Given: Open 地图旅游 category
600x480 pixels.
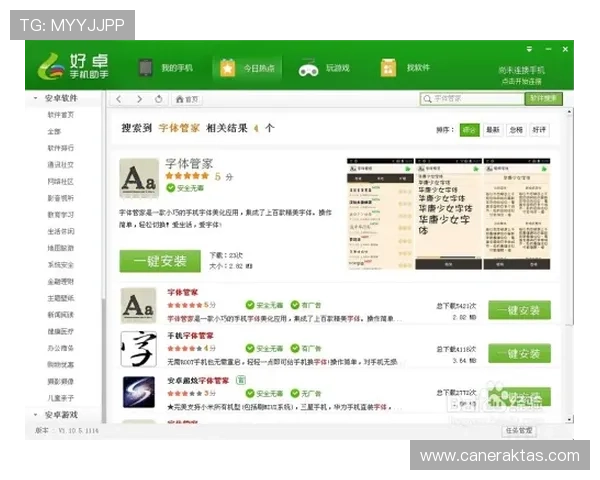Looking at the screenshot, I should tap(60, 248).
